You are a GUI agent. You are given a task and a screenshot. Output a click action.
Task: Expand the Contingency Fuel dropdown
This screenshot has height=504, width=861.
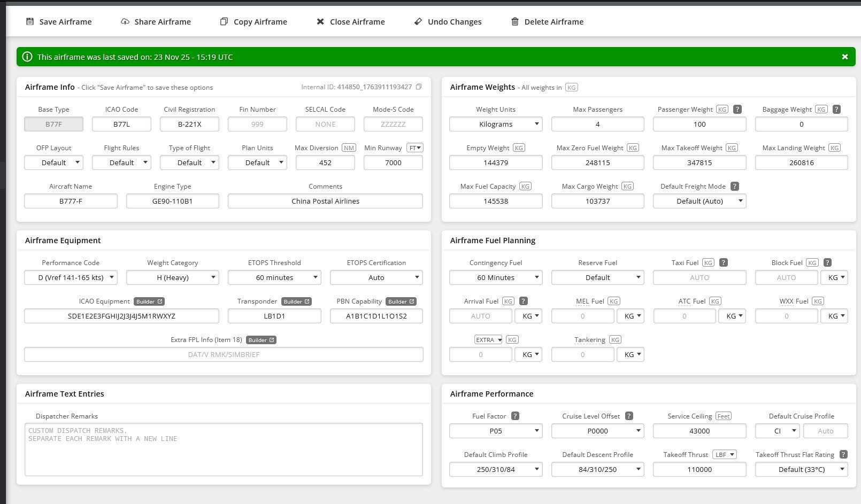(496, 277)
